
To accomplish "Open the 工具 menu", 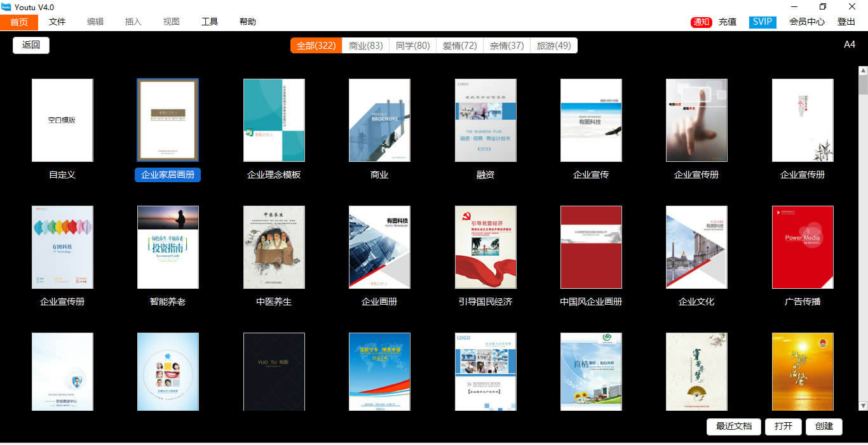I will [210, 22].
